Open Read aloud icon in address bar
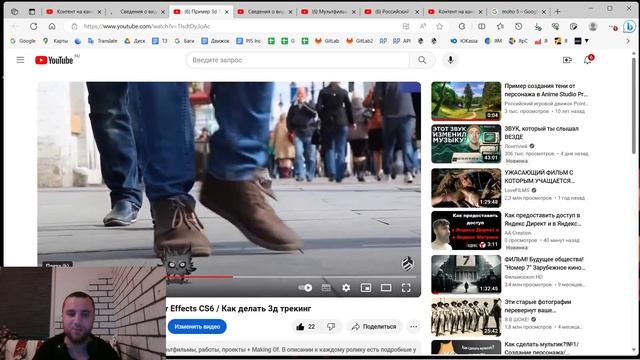640x360 pixels. tap(423, 27)
